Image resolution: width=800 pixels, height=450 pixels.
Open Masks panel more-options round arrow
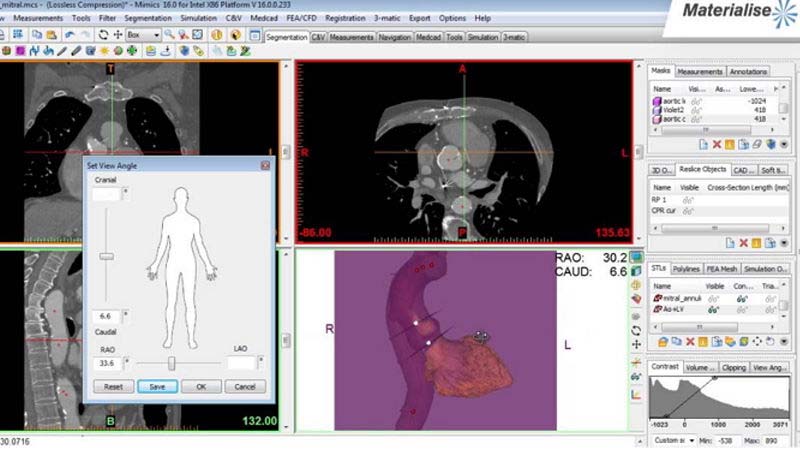coord(784,145)
